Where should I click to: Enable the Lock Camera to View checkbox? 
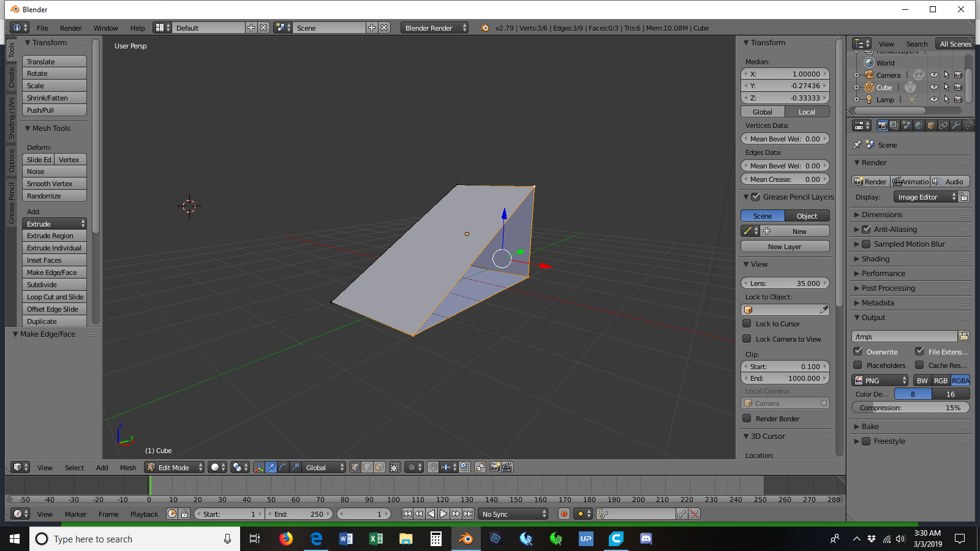coord(747,339)
